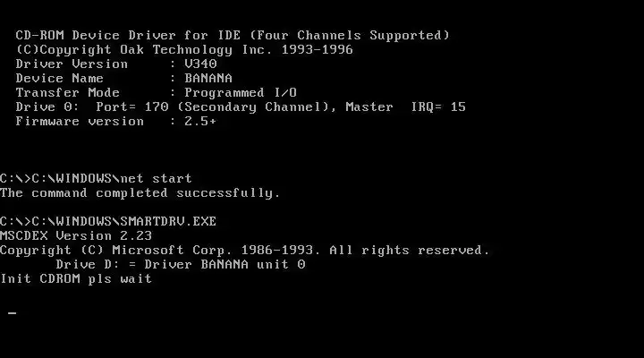
Task: Select the SMARTDRV.EXE command line text
Action: click(x=108, y=222)
